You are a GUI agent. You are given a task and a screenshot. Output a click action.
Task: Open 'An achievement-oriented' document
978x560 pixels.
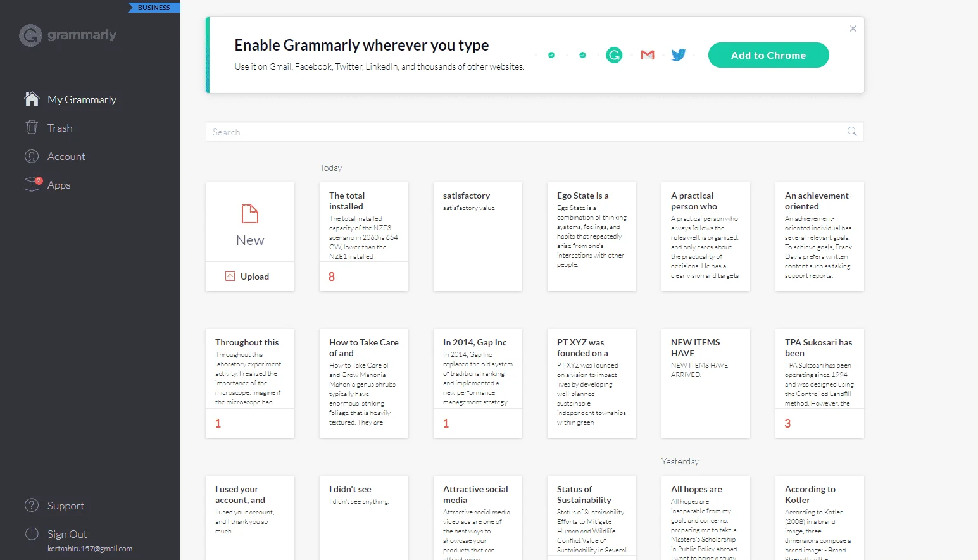tap(820, 237)
